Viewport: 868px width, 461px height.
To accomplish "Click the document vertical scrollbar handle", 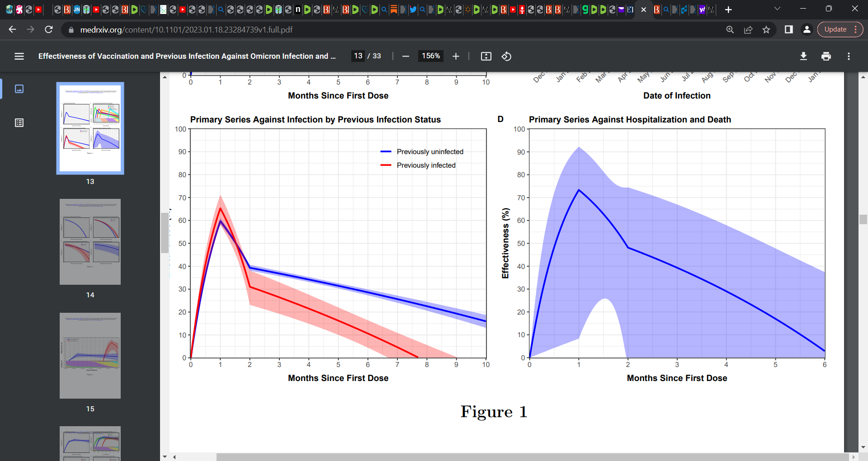I will coord(863,219).
